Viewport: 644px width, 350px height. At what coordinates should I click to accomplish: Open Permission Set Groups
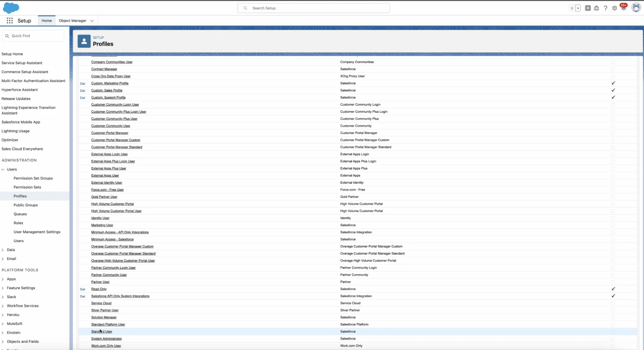[33, 178]
